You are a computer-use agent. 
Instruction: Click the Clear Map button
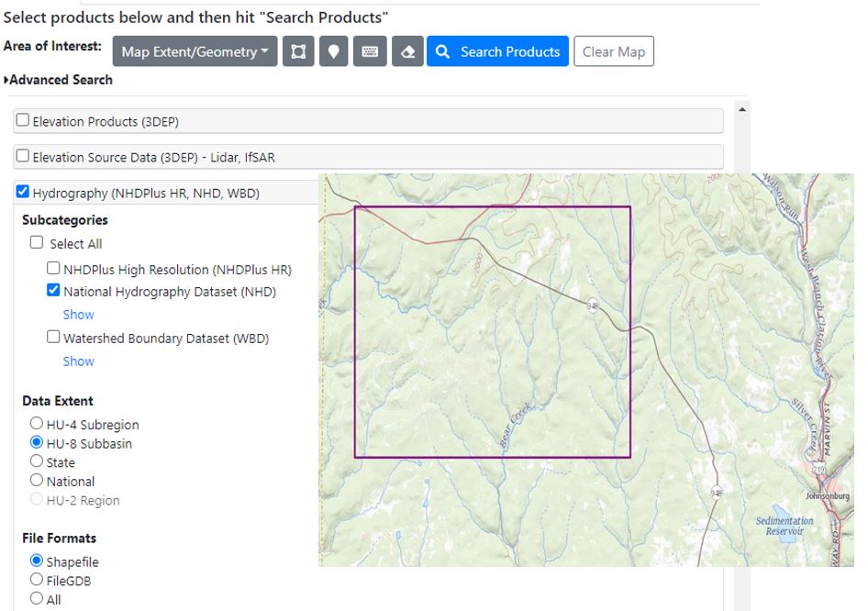[613, 51]
